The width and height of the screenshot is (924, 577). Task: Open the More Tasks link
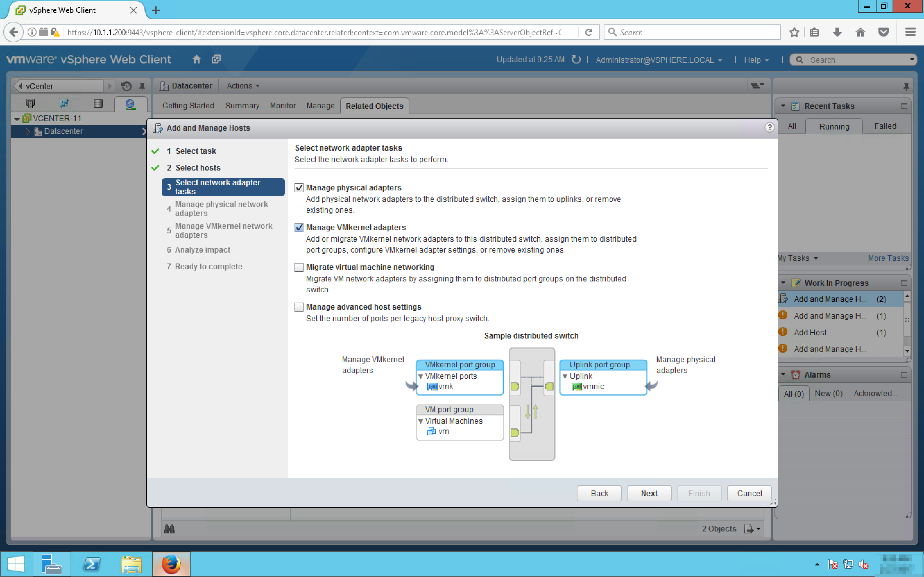point(888,258)
